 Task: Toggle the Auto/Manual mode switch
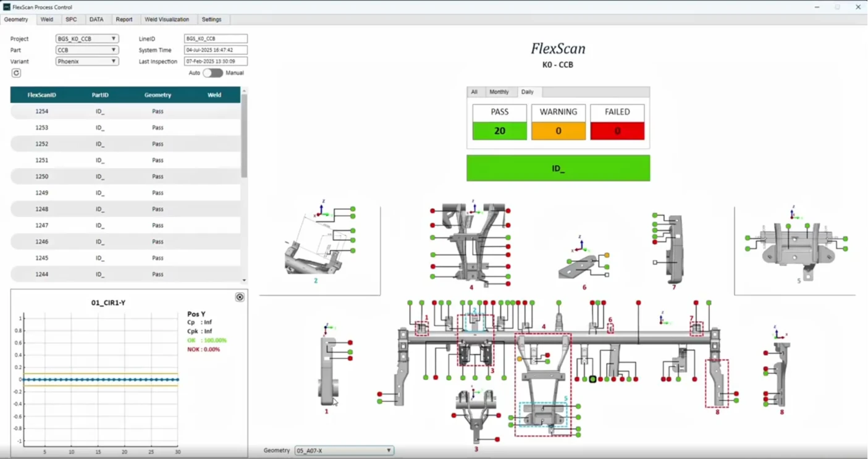coord(213,73)
